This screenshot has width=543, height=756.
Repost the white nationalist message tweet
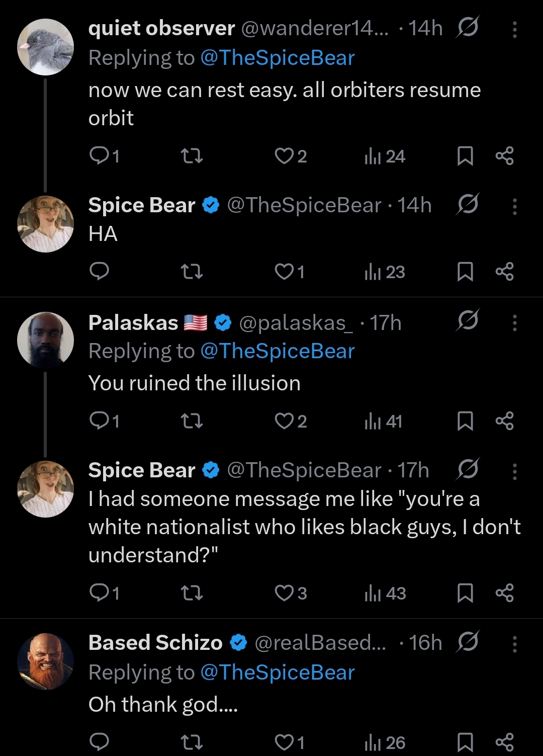click(191, 593)
